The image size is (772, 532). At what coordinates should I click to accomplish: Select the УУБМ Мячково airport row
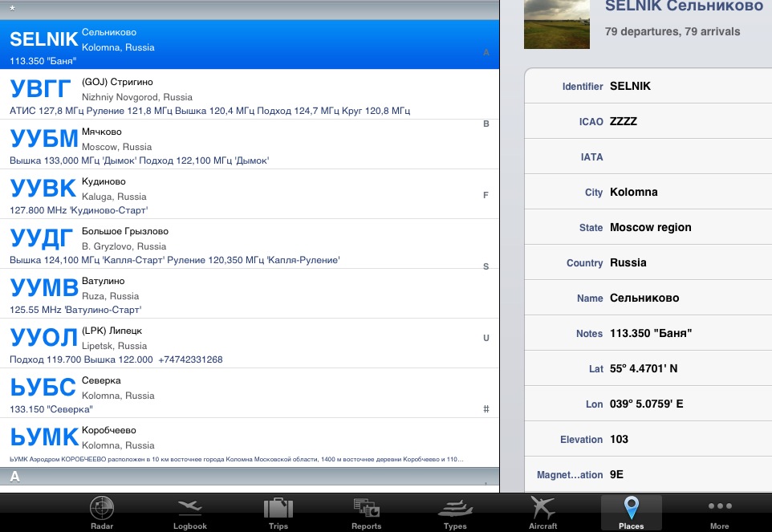click(x=241, y=144)
